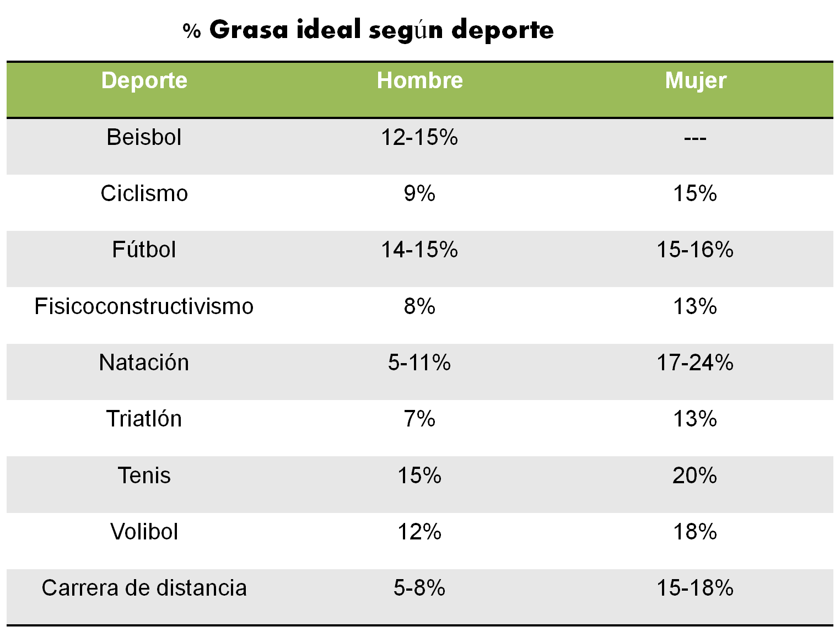Click the Hombre column header
The height and width of the screenshot is (632, 840).
420,80
